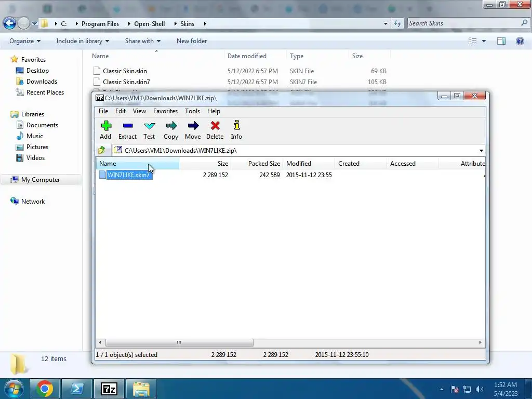Screen dimensions: 532x399
Task: Open Include in library dropdown
Action: tap(83, 41)
